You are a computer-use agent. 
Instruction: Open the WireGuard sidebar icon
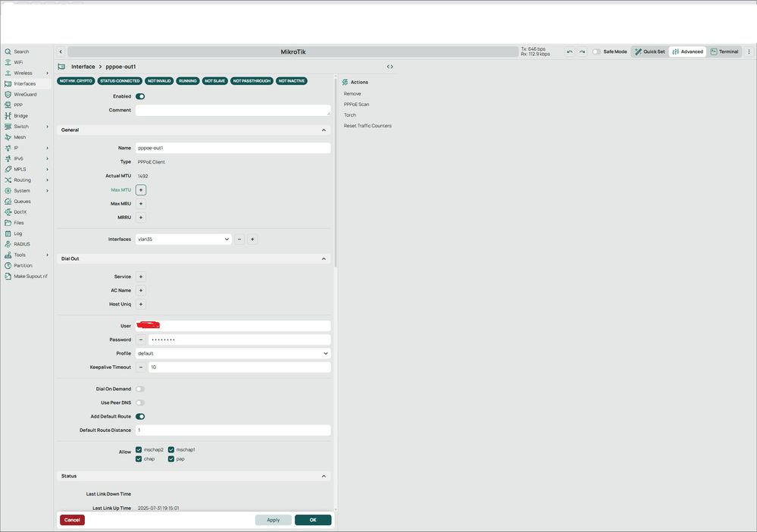[8, 95]
